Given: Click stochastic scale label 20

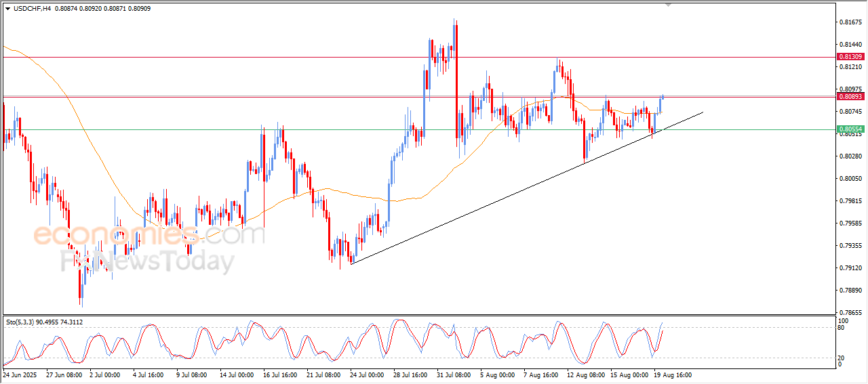Looking at the screenshot, I should 842,358.
